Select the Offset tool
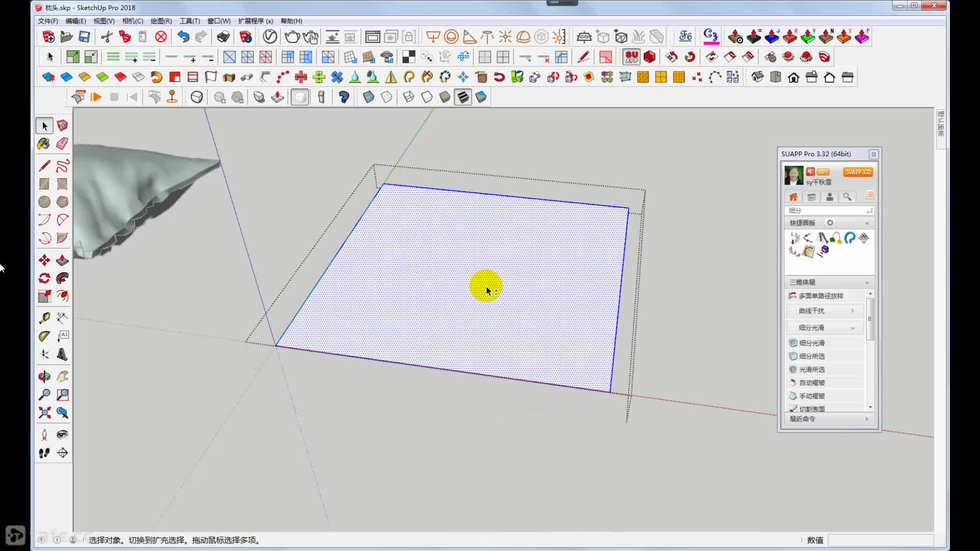980x551 pixels. tap(62, 296)
